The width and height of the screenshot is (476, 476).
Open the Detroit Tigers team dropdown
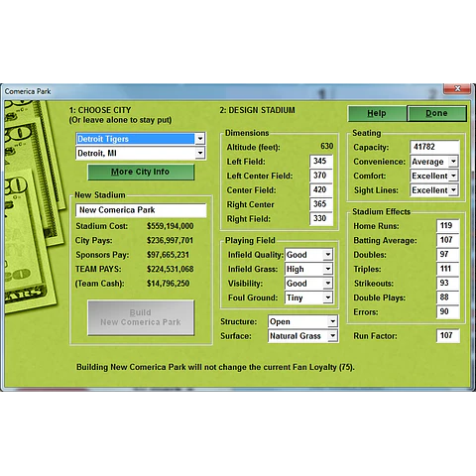141,139
